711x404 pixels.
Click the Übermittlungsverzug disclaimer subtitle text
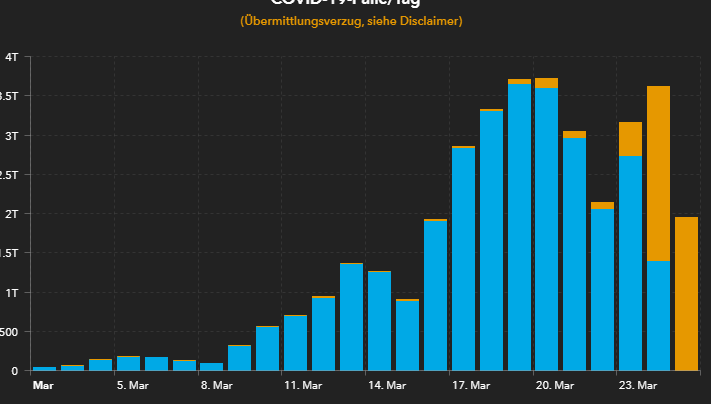pos(351,20)
